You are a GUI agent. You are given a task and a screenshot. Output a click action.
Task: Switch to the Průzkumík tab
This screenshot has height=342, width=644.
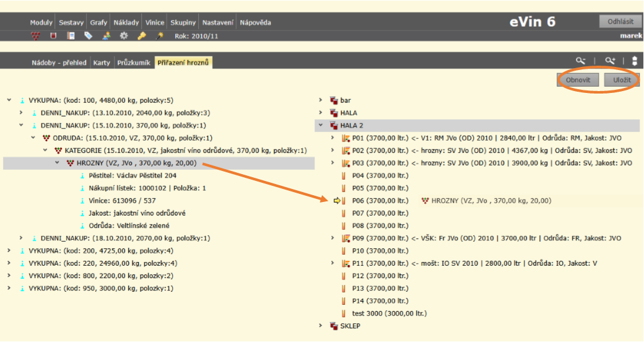tap(133, 63)
